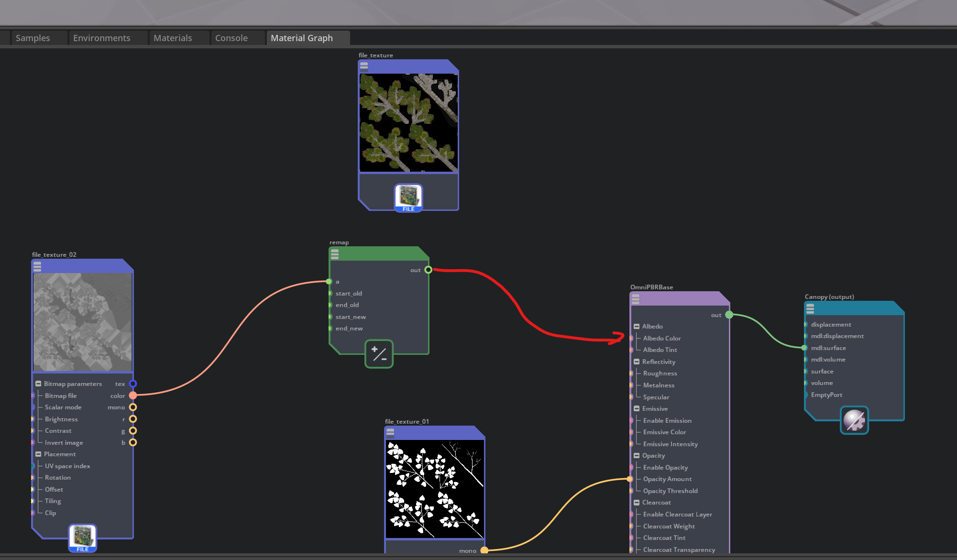Click the FILE icon on file_texture_02 node
This screenshot has height=560, width=957.
pos(82,538)
